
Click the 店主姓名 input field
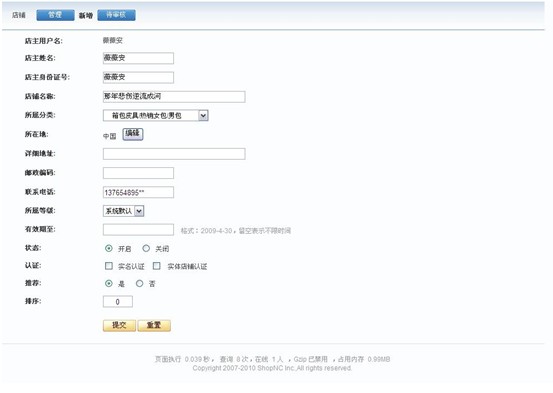(x=138, y=58)
